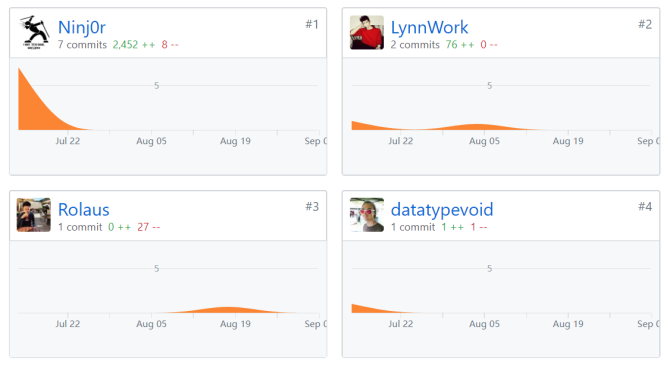This screenshot has height=367, width=670.
Task: View datatypevoid's 1 commit
Action: click(x=413, y=227)
